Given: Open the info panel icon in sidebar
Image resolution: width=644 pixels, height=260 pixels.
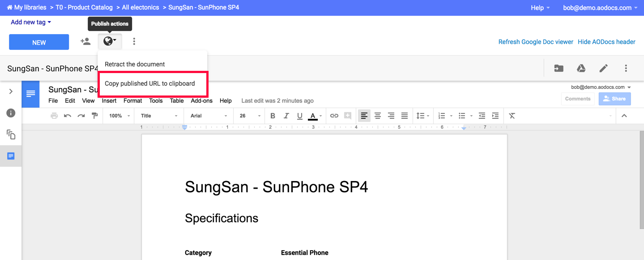Looking at the screenshot, I should click(11, 113).
